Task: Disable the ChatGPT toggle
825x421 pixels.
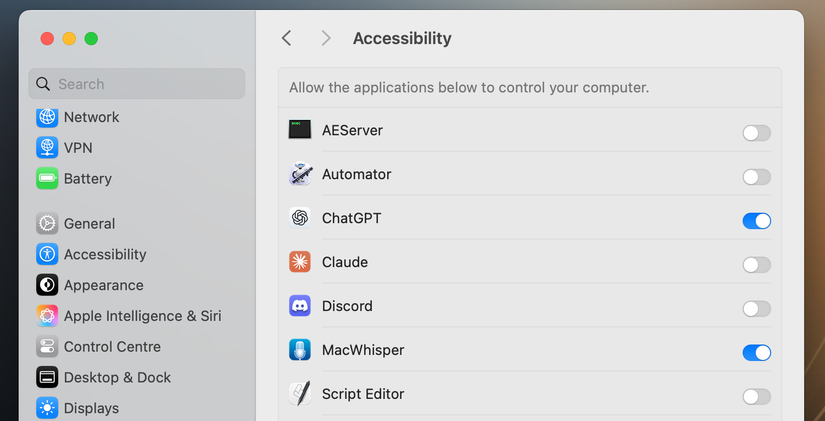Action: 757,221
